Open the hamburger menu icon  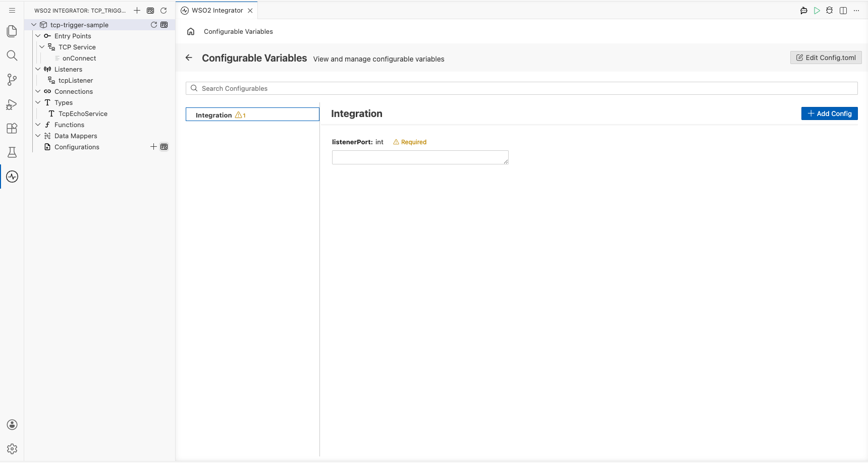(x=12, y=10)
